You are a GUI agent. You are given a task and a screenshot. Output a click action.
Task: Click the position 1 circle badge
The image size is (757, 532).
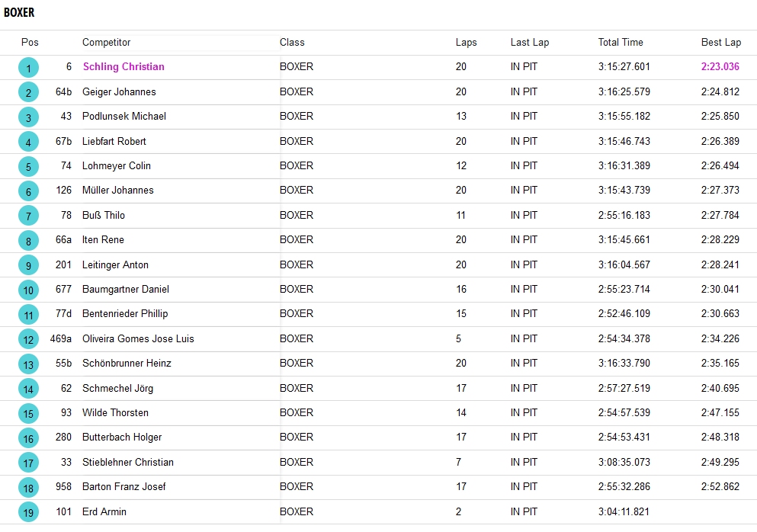[x=28, y=68]
